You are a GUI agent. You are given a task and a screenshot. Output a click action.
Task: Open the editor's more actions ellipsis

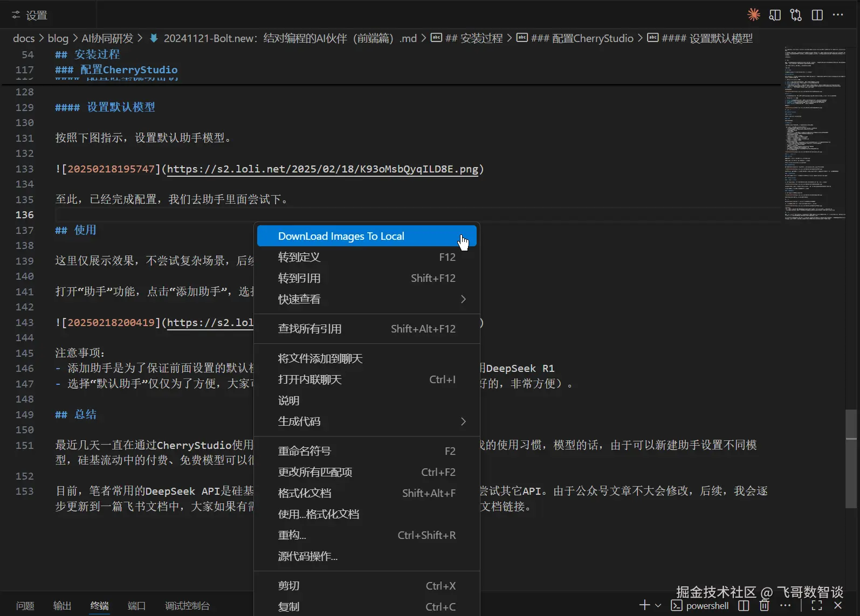pos(838,15)
